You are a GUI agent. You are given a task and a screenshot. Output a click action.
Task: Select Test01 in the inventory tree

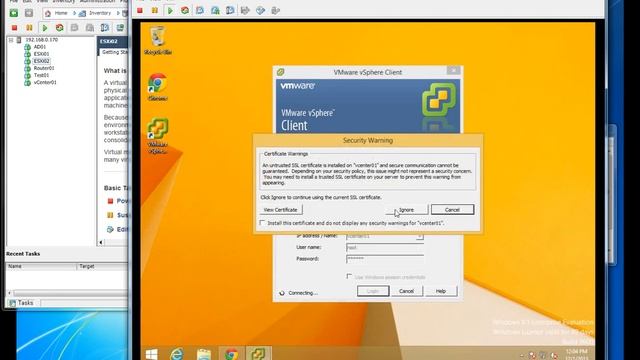[41, 75]
